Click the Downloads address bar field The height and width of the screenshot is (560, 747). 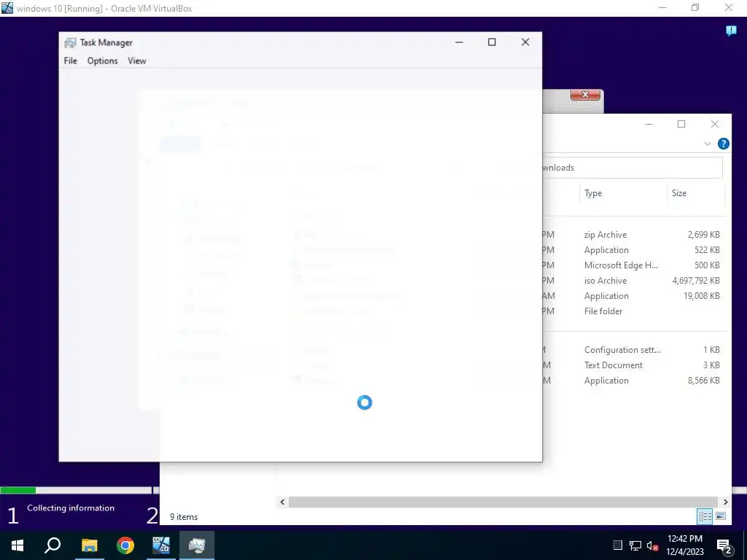pyautogui.click(x=632, y=168)
